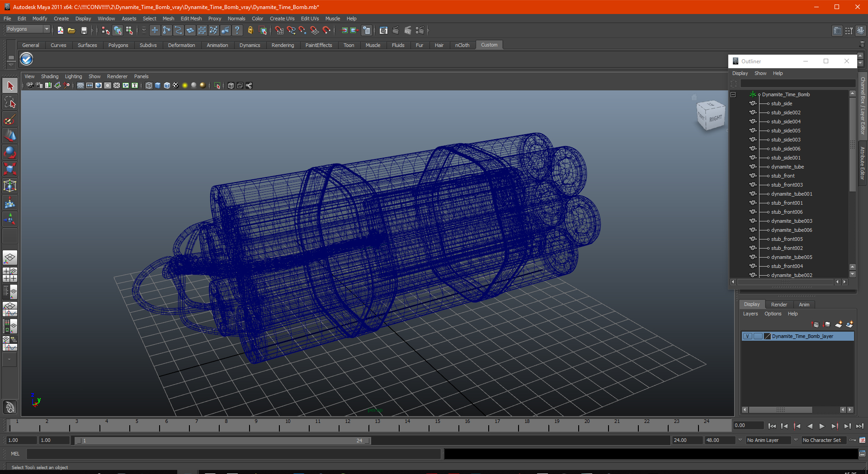Select the arrow Select tool in toolbox
This screenshot has height=474, width=868.
10,86
